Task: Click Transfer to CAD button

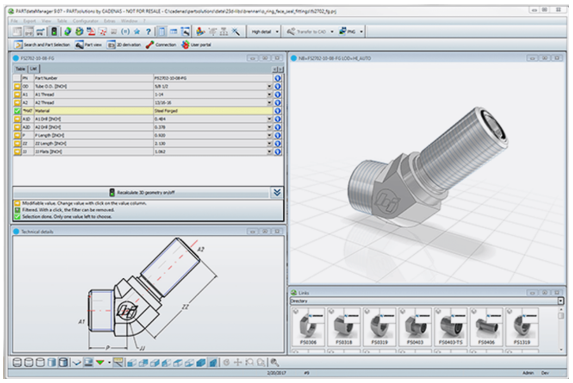Action: tap(310, 32)
